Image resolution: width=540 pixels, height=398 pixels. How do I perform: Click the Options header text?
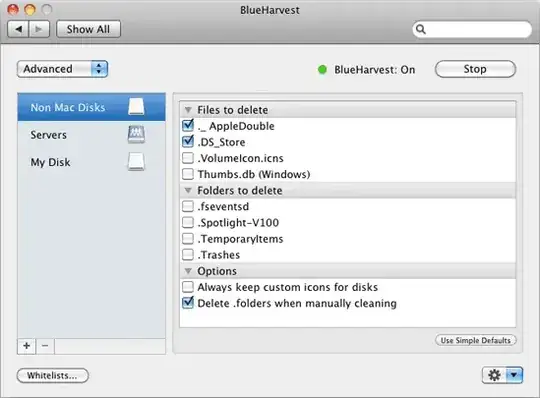[x=217, y=271]
